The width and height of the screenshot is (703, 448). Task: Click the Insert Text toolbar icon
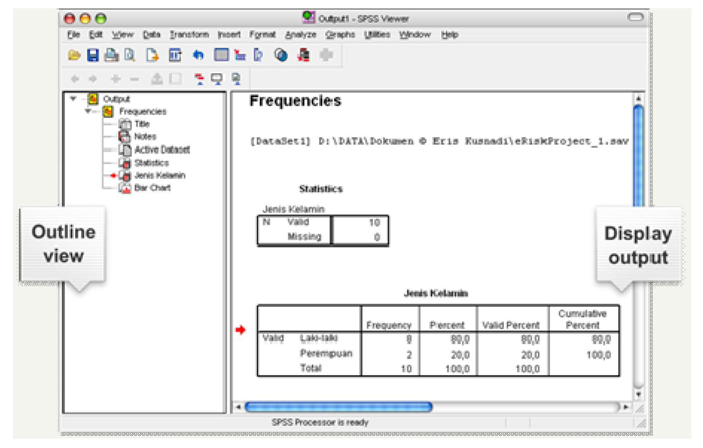pyautogui.click(x=236, y=79)
